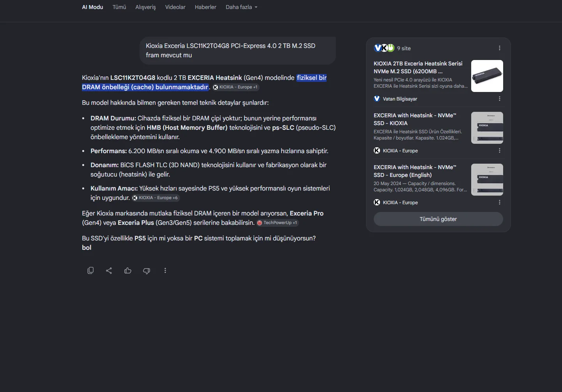Open the sources panel three-dot menu
562x392 pixels.
click(x=500, y=48)
